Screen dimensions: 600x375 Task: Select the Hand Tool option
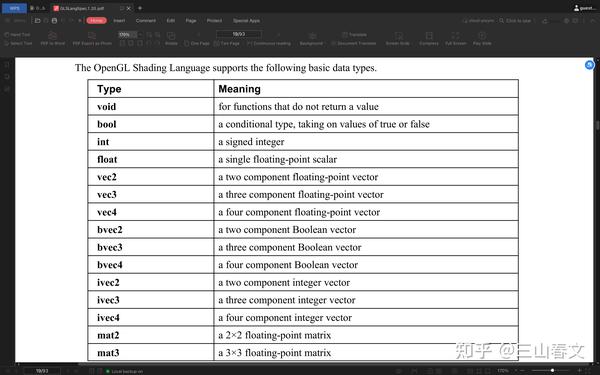(x=17, y=34)
